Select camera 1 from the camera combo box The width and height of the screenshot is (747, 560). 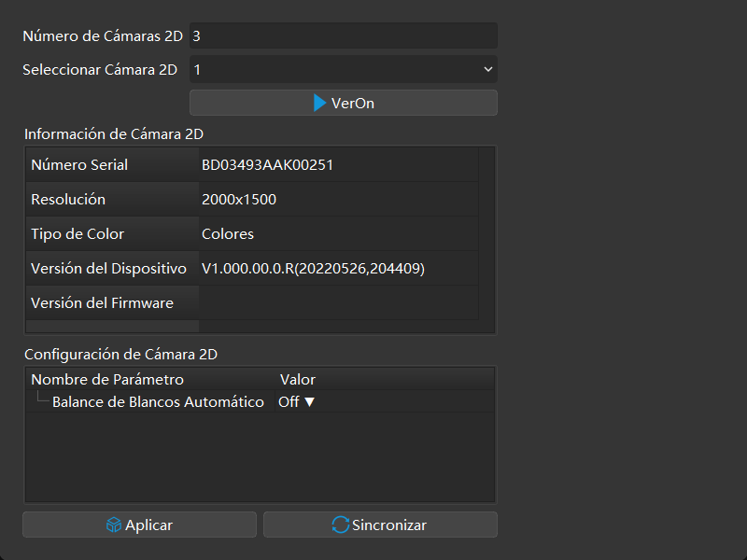point(343,69)
